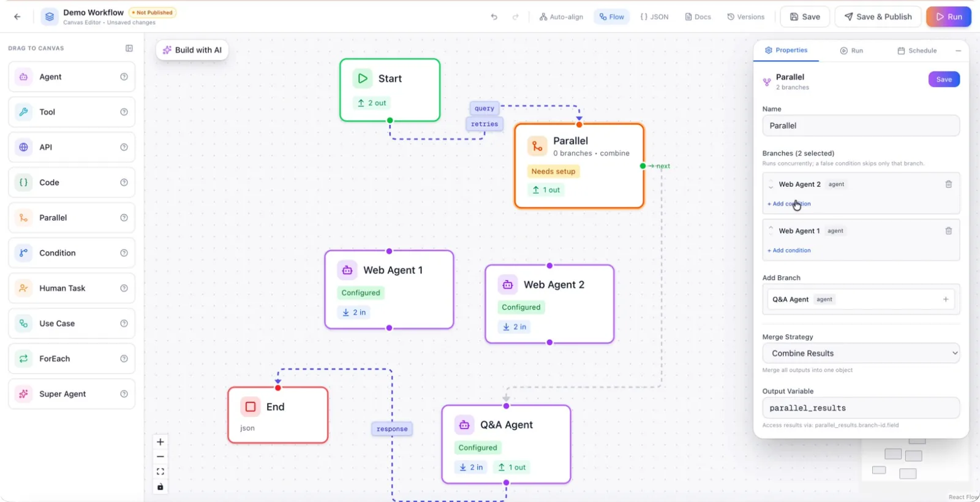Minimize the properties panel

(958, 51)
